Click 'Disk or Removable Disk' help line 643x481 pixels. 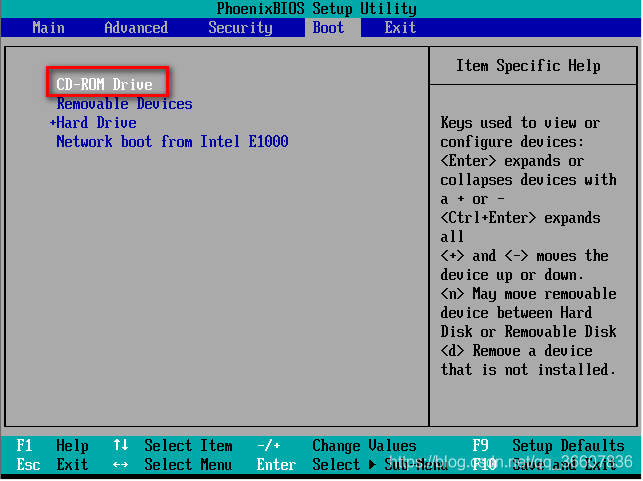(528, 332)
